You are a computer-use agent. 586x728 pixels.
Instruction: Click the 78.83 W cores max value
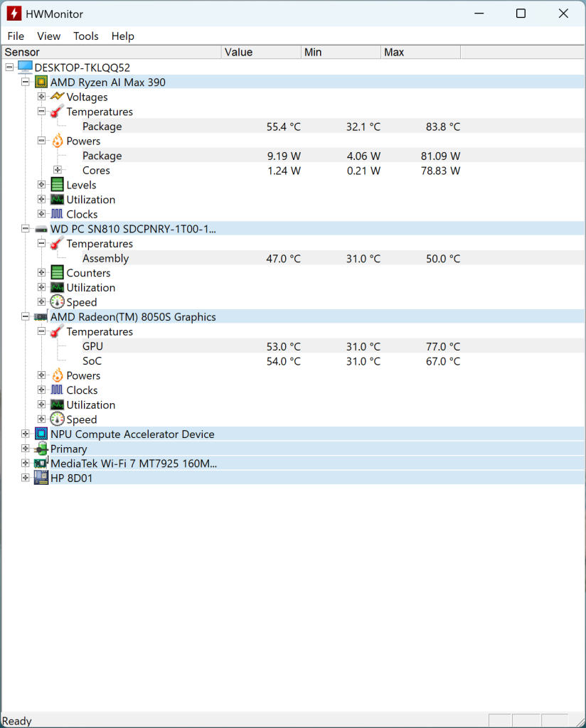pos(440,171)
